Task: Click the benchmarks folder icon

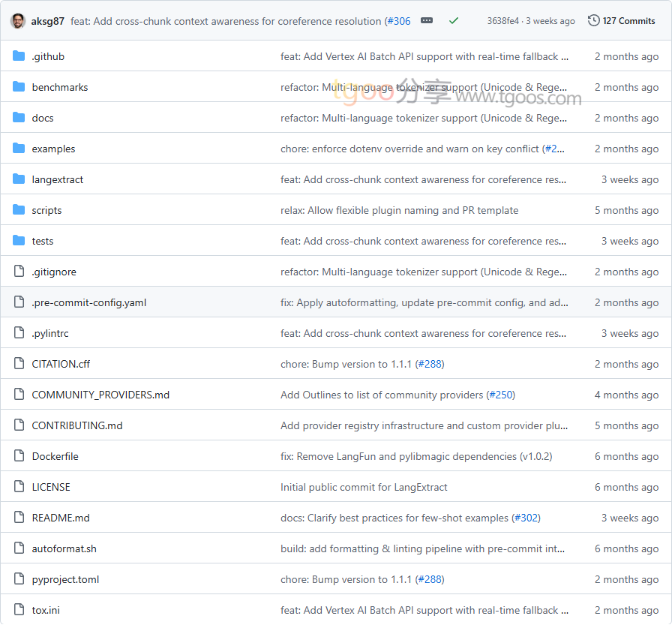Action: click(x=19, y=87)
